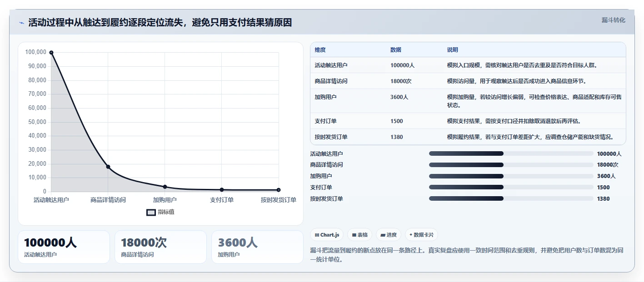Click the 18000次 cell in the table
This screenshot has height=282, width=644.
tap(401, 81)
